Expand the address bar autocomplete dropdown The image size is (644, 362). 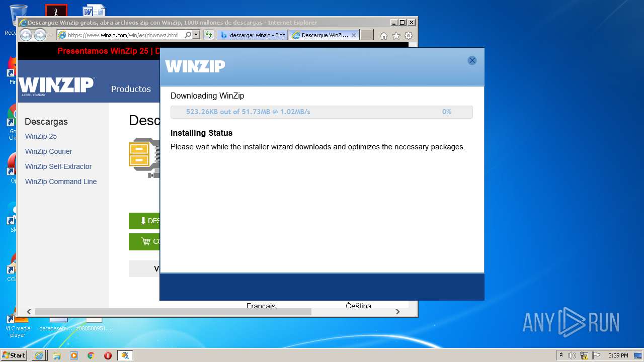pyautogui.click(x=196, y=35)
